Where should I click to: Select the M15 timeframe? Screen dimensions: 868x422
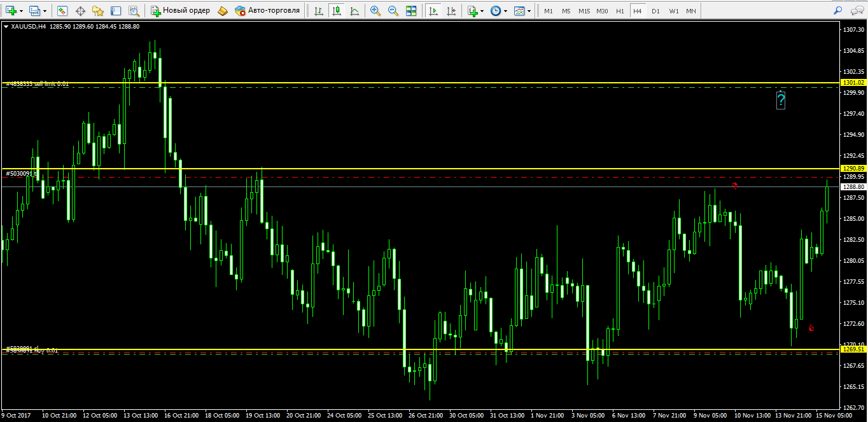tap(584, 11)
